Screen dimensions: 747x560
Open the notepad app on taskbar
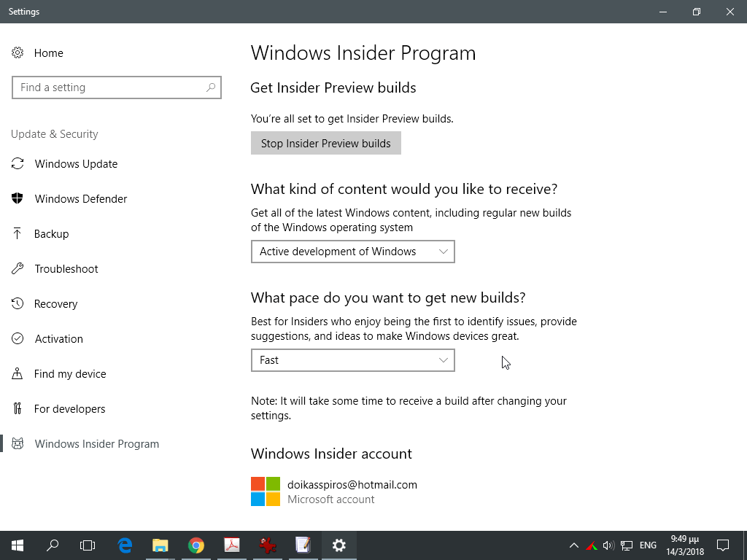pyautogui.click(x=303, y=545)
